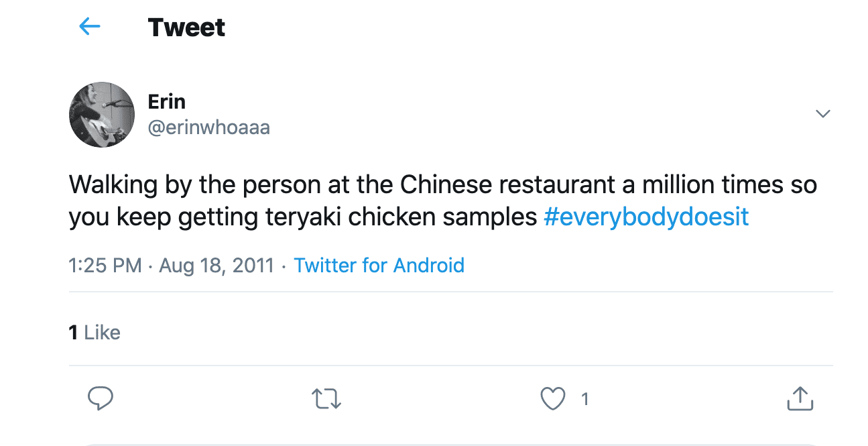
Task: Open the #everybodydoesit hashtag
Action: 646,217
